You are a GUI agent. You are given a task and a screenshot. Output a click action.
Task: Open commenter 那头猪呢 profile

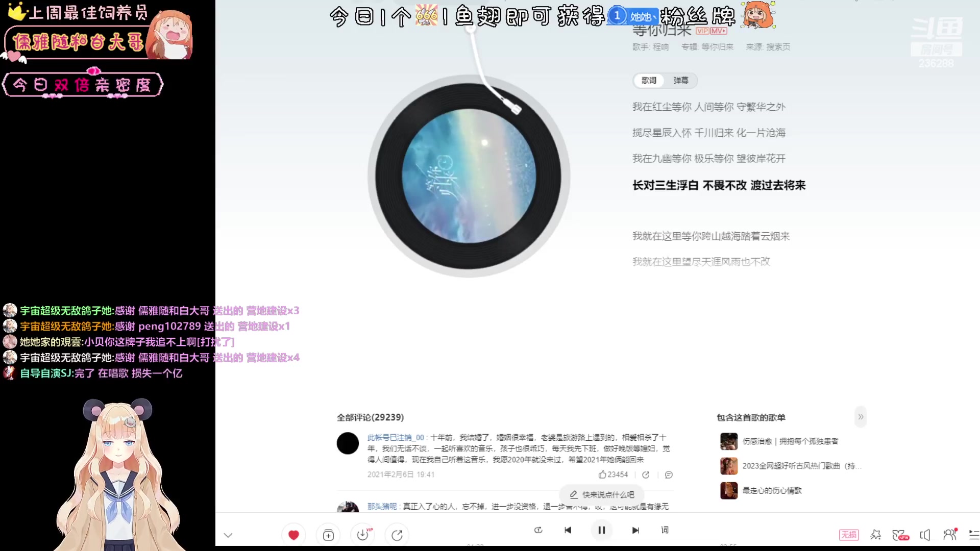pos(382,506)
